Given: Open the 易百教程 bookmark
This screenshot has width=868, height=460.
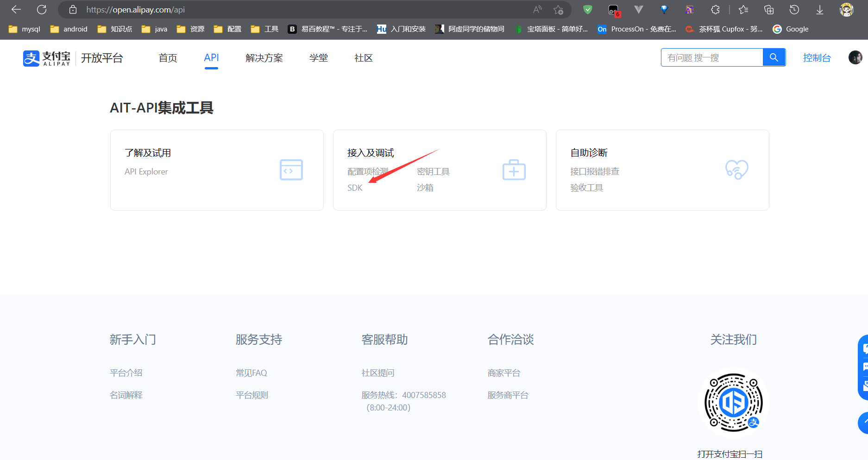Looking at the screenshot, I should [327, 29].
